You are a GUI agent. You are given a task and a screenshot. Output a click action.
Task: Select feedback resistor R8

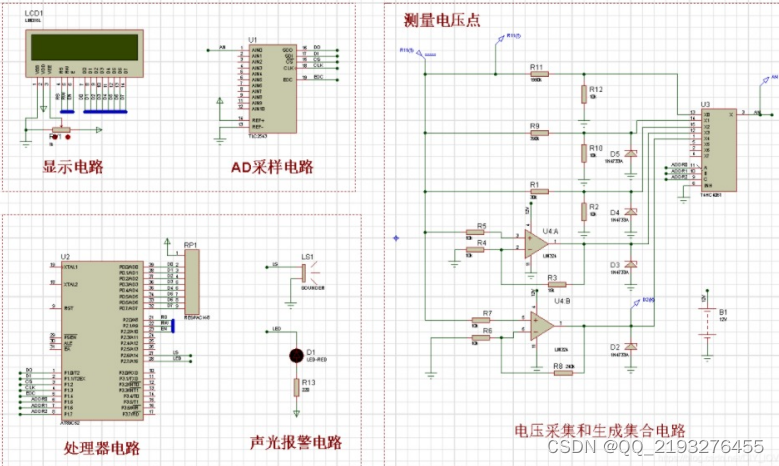pos(563,373)
